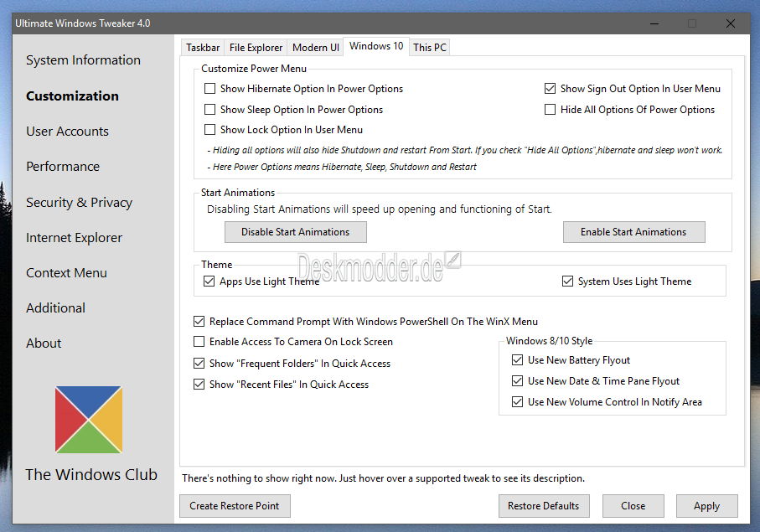
Task: Navigate to Context Menu section
Action: [x=66, y=273]
